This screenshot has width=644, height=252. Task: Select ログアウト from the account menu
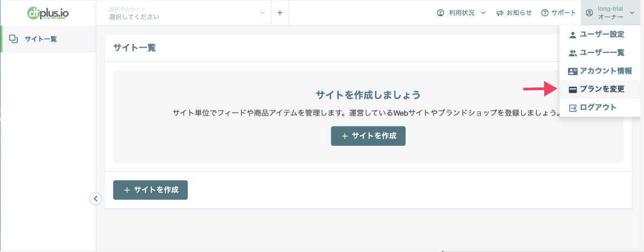[x=600, y=108]
